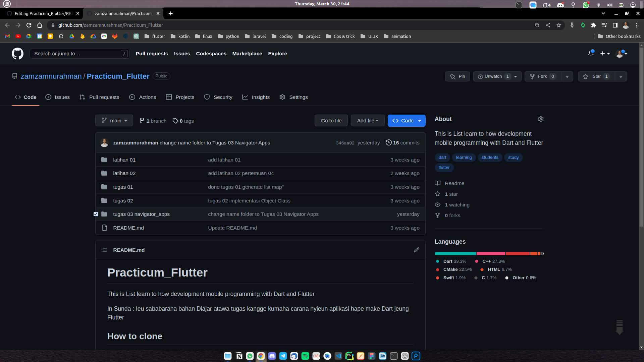Open the About section settings gear

coord(541,119)
